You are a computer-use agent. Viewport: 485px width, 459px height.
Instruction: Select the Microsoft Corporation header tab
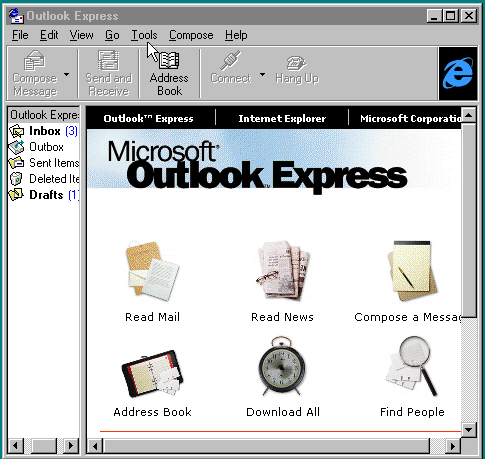pos(411,118)
